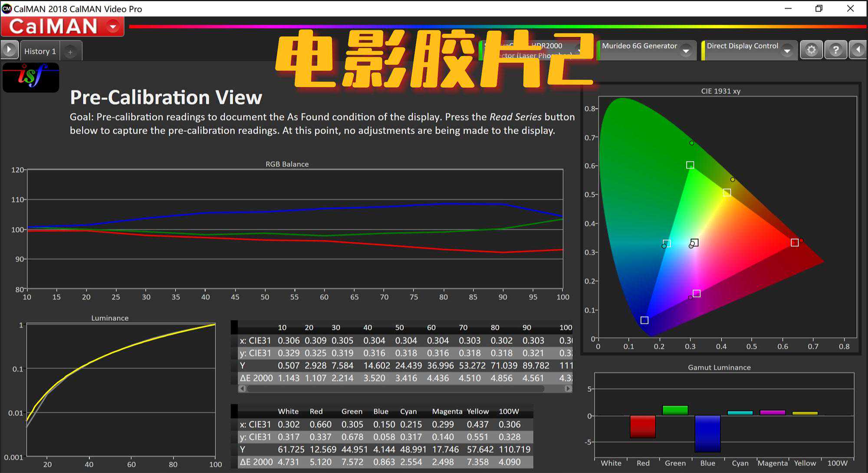
Task: Expand the Murideo 6G Generator dropdown
Action: (686, 51)
